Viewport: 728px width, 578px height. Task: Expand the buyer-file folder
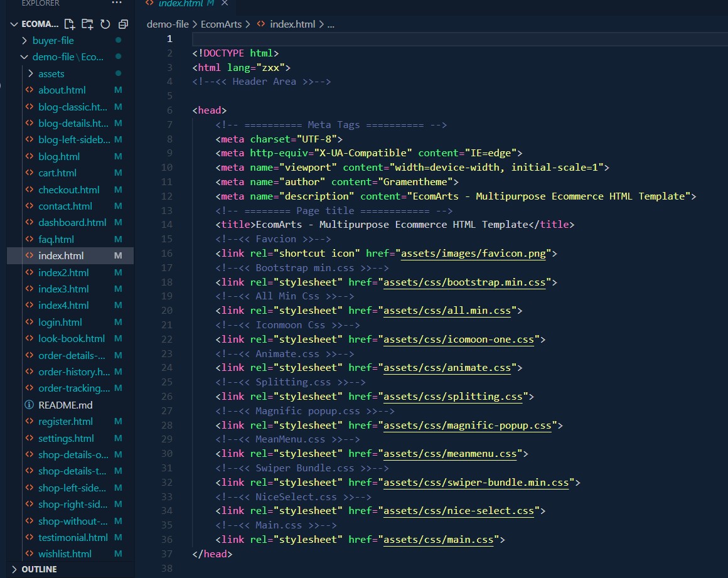click(25, 41)
